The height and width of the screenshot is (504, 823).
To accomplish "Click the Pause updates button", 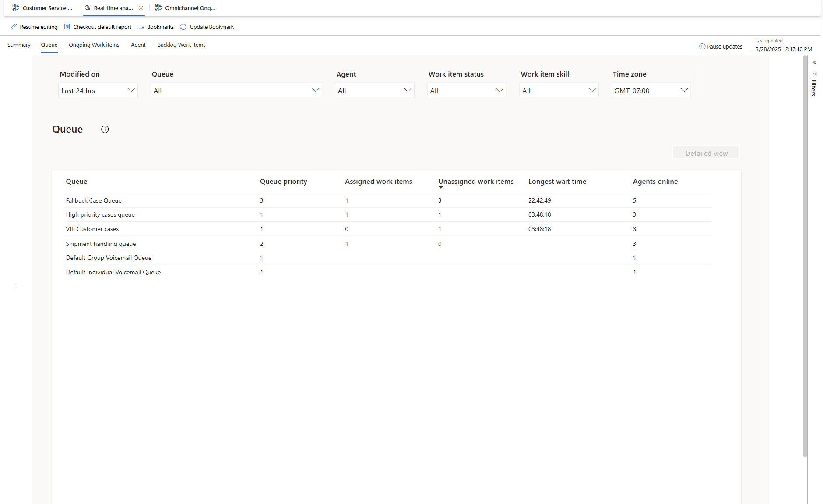I will coord(721,46).
